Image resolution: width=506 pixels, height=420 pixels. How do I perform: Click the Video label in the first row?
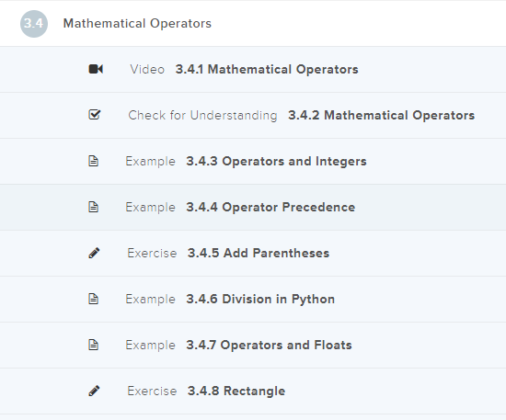(147, 69)
